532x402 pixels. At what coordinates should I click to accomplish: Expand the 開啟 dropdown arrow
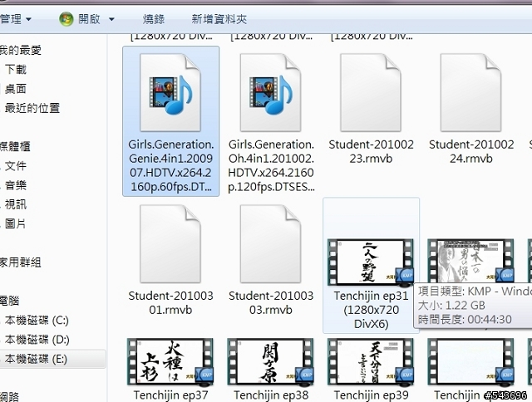click(111, 19)
